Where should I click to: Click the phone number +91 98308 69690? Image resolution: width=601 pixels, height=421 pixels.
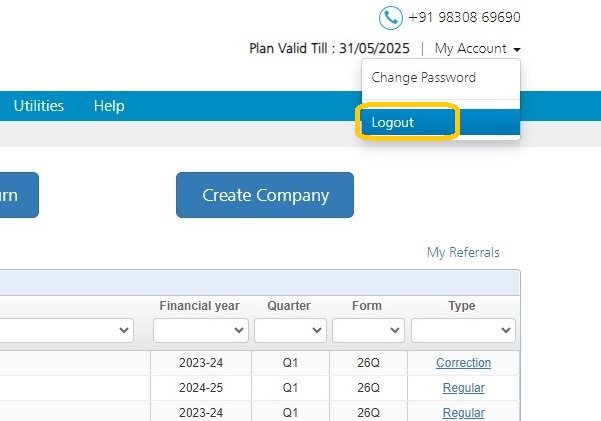(464, 18)
